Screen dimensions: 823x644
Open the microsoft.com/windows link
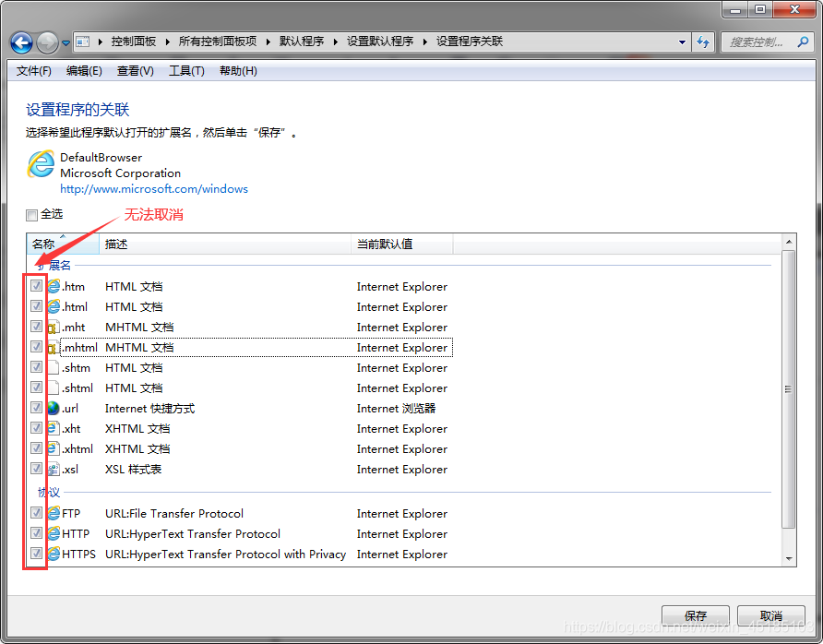pos(154,189)
